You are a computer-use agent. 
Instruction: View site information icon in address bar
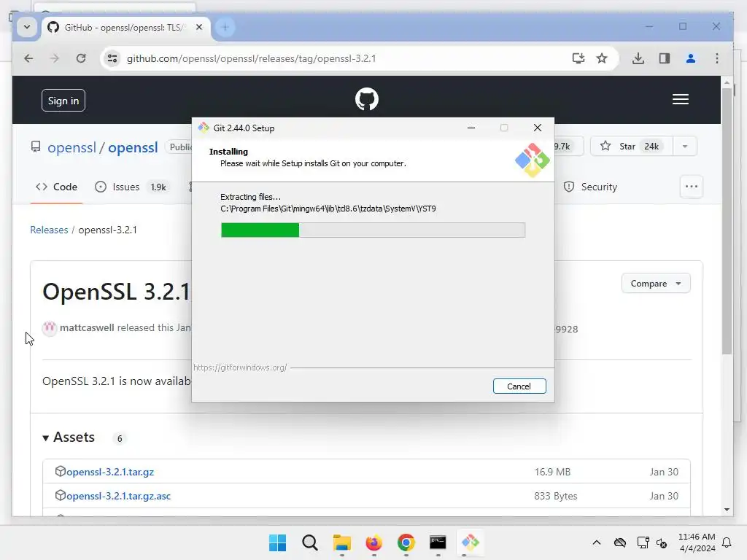[112, 58]
